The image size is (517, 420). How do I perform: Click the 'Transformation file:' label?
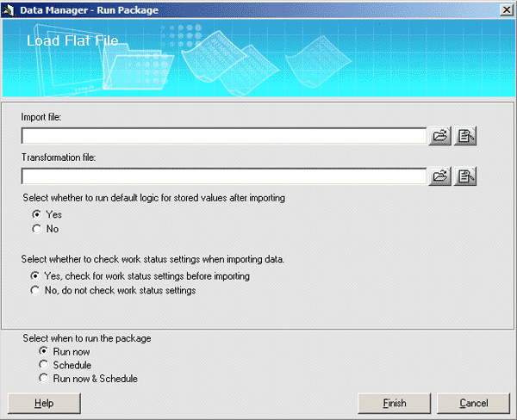59,157
